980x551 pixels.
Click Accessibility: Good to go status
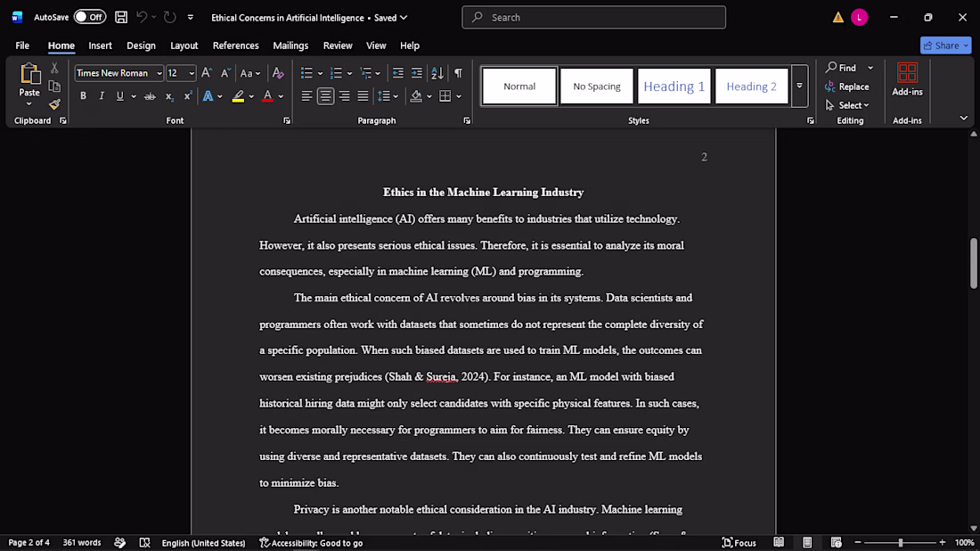click(311, 543)
